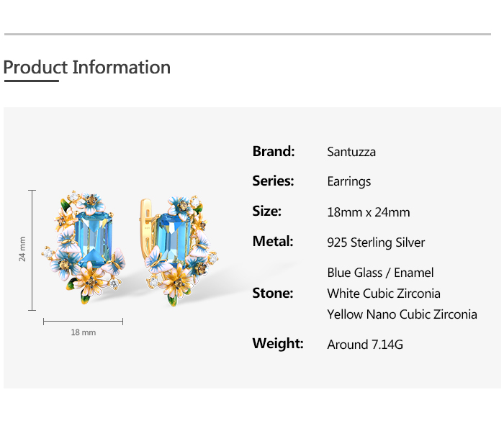Image resolution: width=504 pixels, height=423 pixels.
Task: Select the Around 7.14G weight value
Action: [365, 345]
